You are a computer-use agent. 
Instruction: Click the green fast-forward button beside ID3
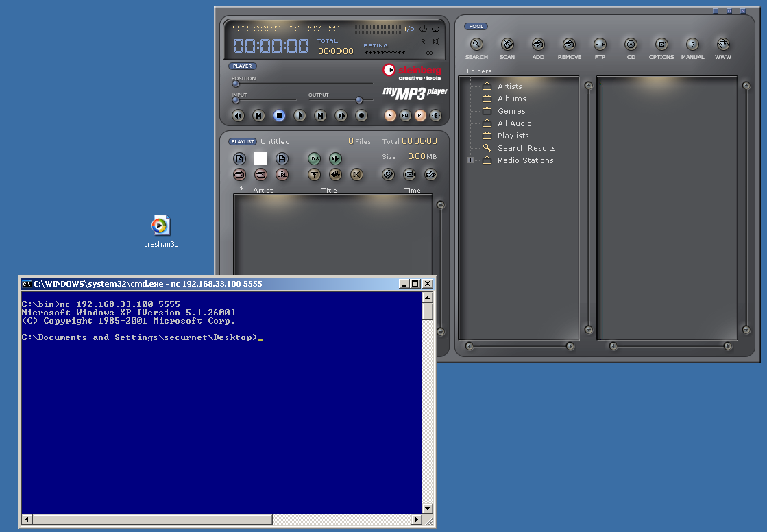click(x=335, y=158)
